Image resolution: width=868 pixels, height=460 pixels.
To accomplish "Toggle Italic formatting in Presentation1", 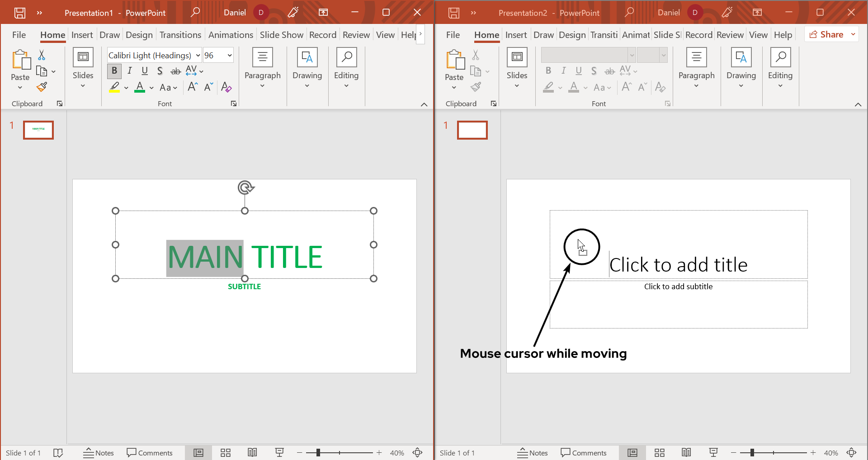I will coord(130,71).
